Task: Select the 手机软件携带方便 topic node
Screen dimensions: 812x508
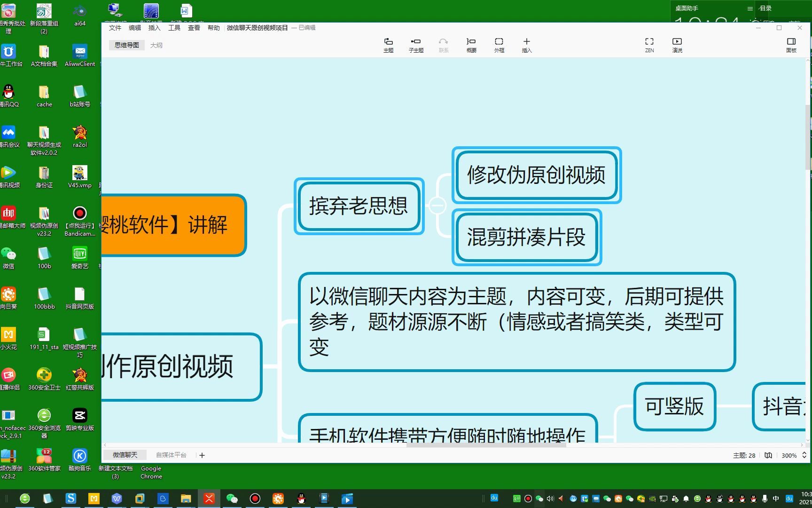Action: (x=448, y=429)
